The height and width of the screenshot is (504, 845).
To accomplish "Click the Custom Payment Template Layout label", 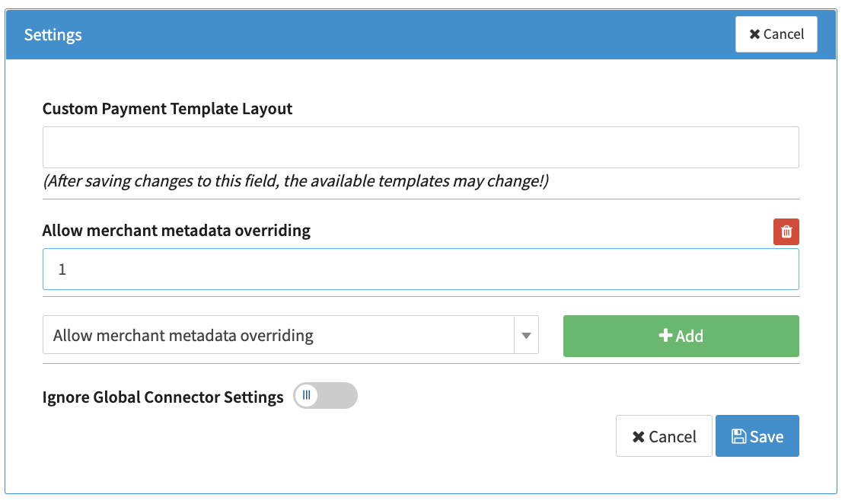I will coord(167,109).
